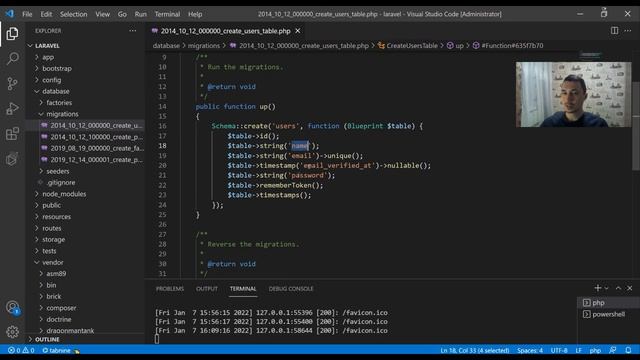The image size is (640, 360).
Task: Create a new terminal with plus icon
Action: [x=597, y=288]
